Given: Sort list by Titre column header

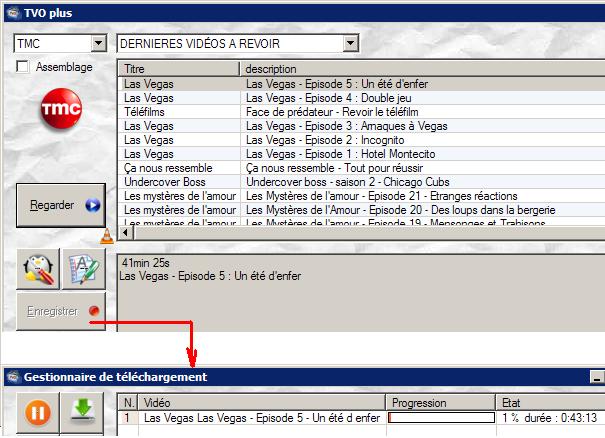Looking at the screenshot, I should tap(179, 69).
